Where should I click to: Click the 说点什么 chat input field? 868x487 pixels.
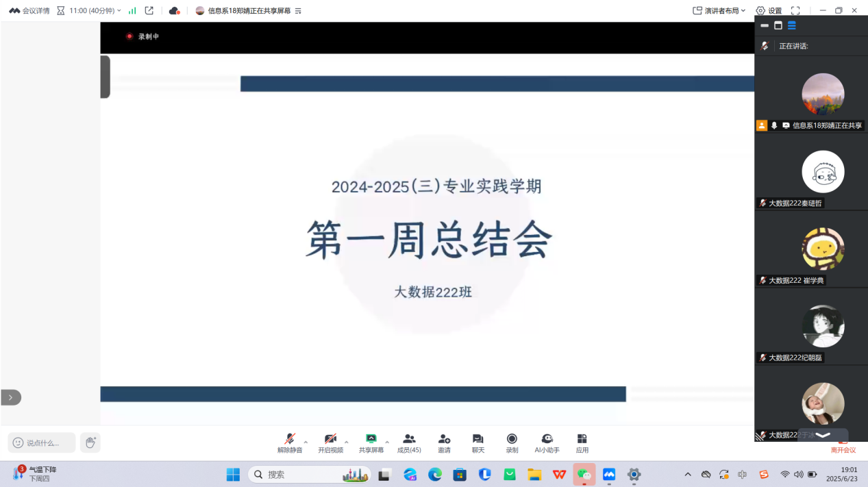42,442
